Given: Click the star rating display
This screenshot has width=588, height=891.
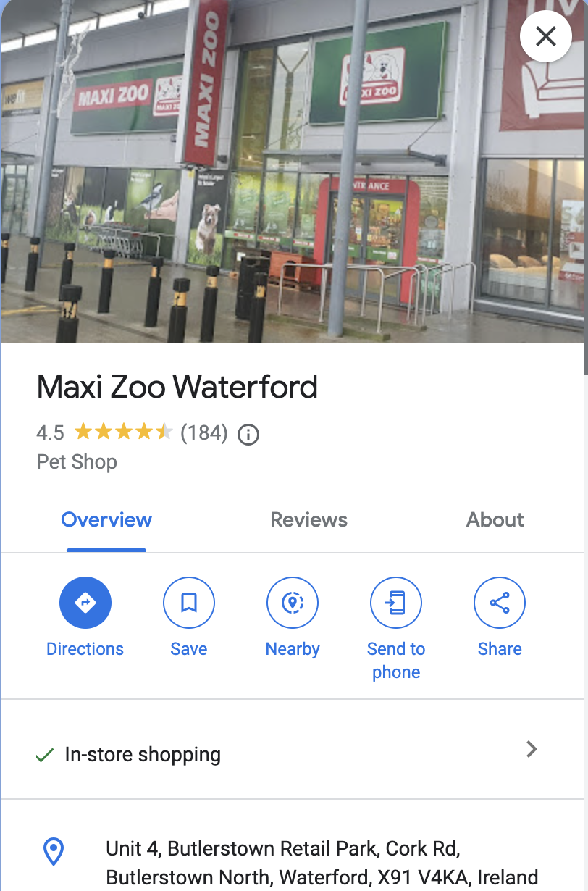Looking at the screenshot, I should (124, 433).
